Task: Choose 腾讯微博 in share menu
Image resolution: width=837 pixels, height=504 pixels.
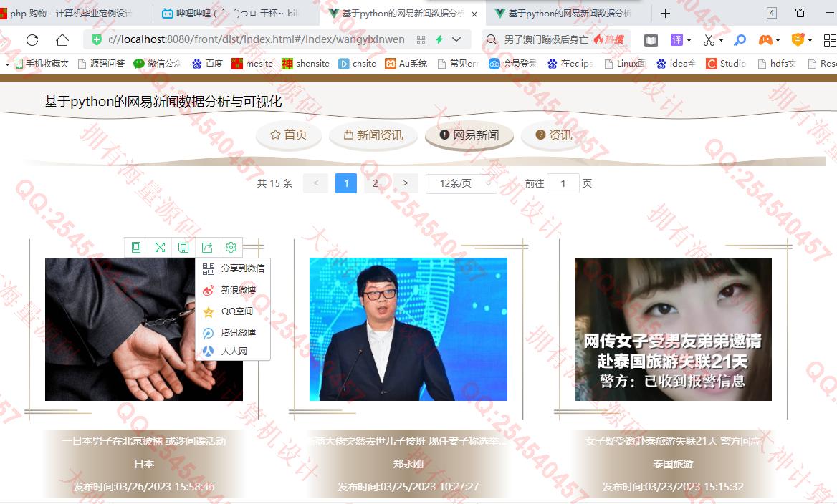Action: click(234, 332)
